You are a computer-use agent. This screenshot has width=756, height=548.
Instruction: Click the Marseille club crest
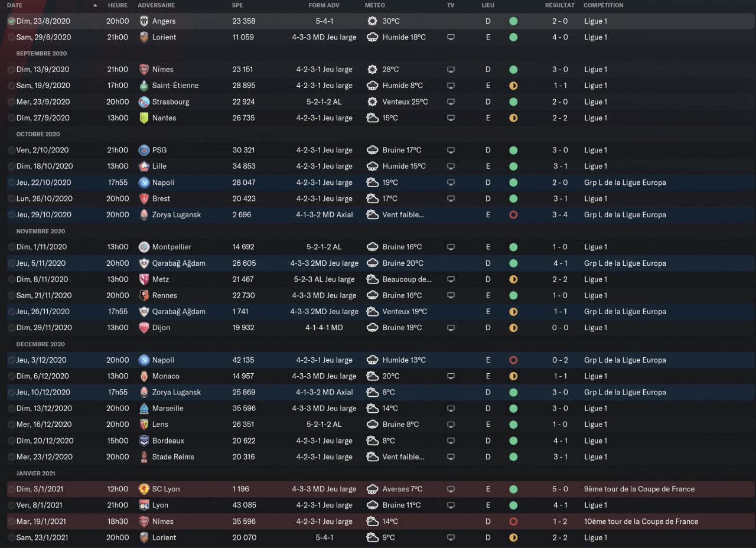coord(144,408)
